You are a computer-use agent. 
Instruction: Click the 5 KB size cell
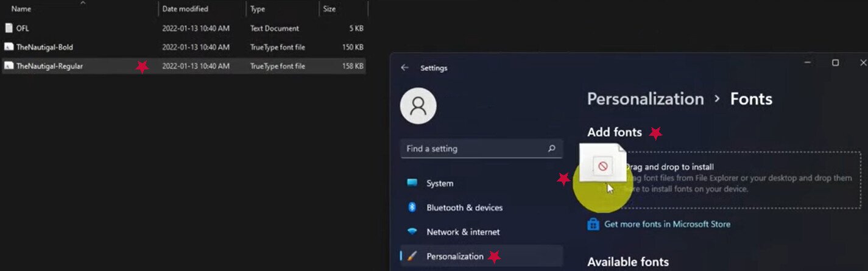[x=356, y=28]
